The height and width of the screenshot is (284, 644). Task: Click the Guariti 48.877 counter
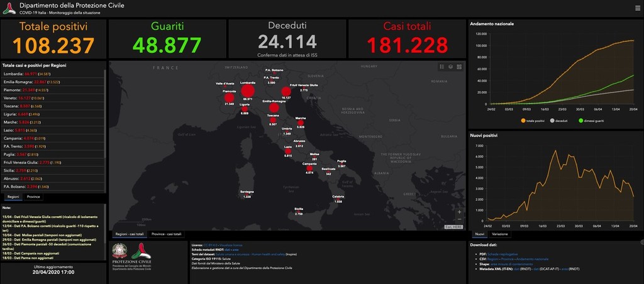(x=167, y=38)
